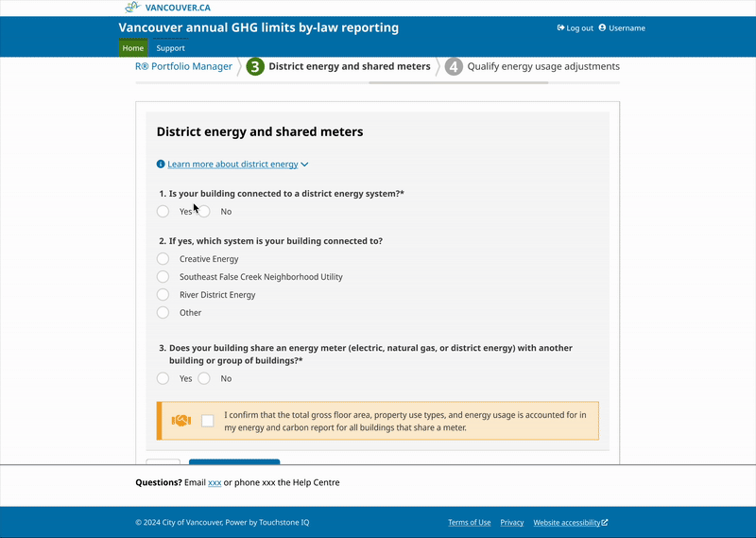Open the Terms of Use link
The height and width of the screenshot is (538, 756).
469,523
